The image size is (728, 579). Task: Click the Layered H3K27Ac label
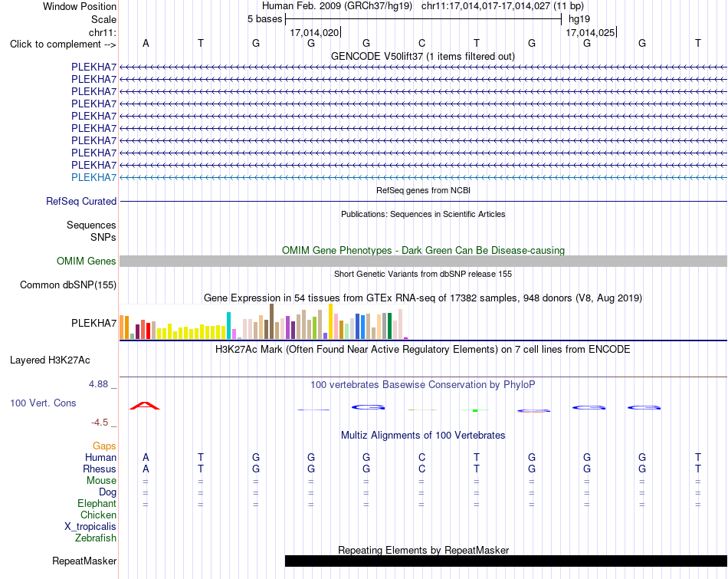coord(50,360)
